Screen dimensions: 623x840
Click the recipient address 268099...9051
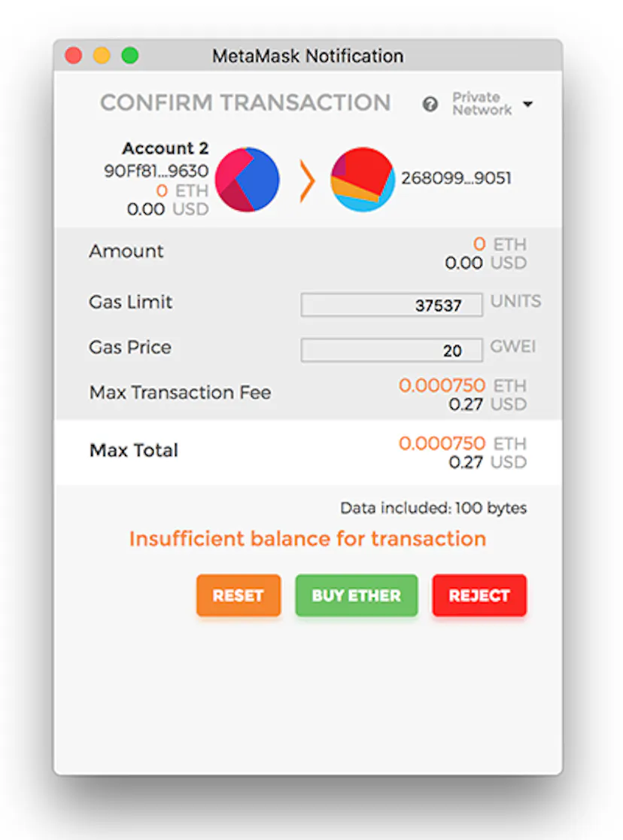(457, 178)
